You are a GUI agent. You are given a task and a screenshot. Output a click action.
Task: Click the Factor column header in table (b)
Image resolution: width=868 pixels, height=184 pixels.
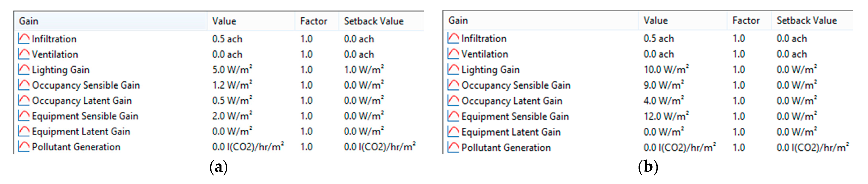(746, 21)
